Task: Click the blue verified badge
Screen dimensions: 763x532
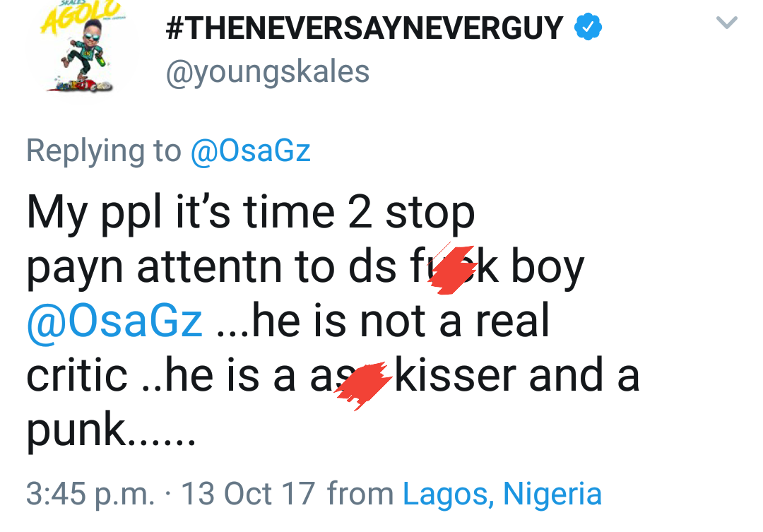Action: [x=588, y=29]
